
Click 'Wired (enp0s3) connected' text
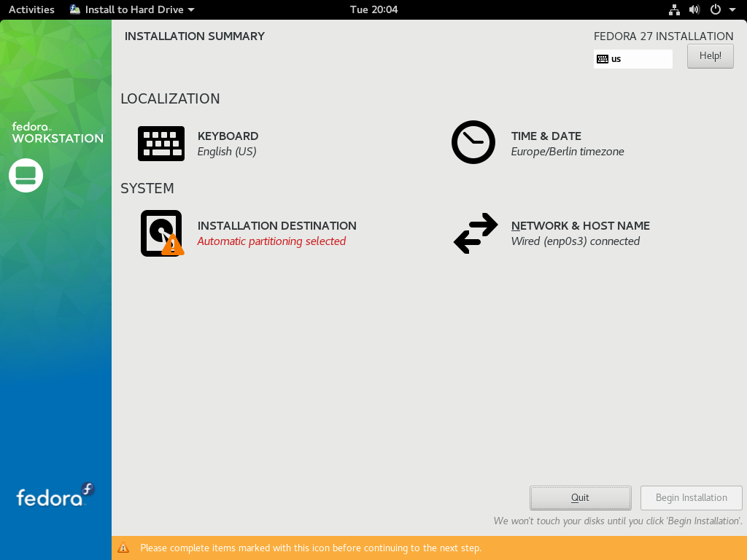tap(575, 241)
